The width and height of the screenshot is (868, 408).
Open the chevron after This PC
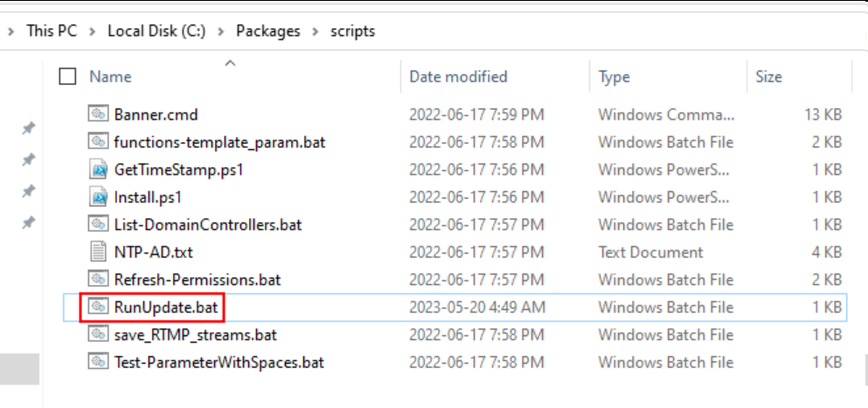[x=92, y=31]
